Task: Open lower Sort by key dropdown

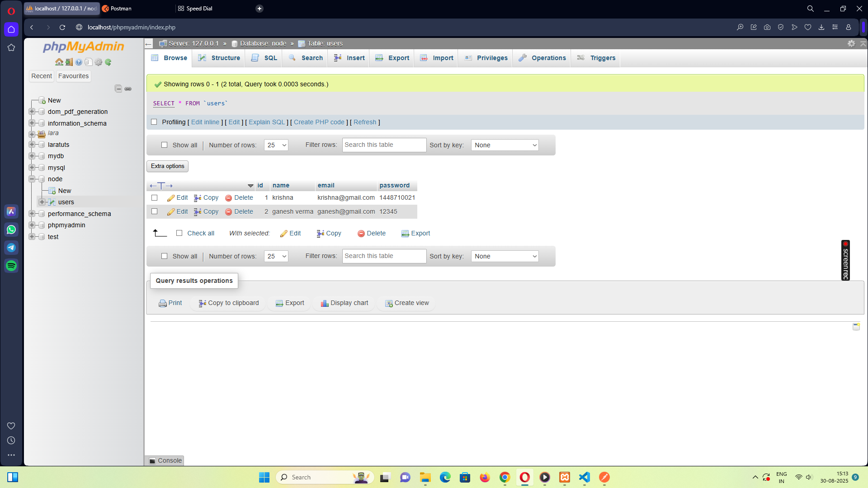Action: tap(505, 256)
